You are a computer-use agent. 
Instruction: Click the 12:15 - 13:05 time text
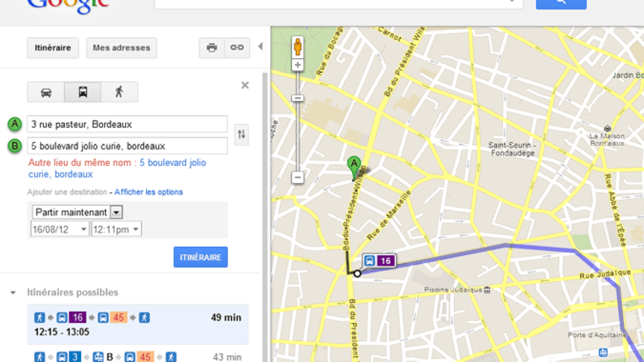tap(62, 332)
